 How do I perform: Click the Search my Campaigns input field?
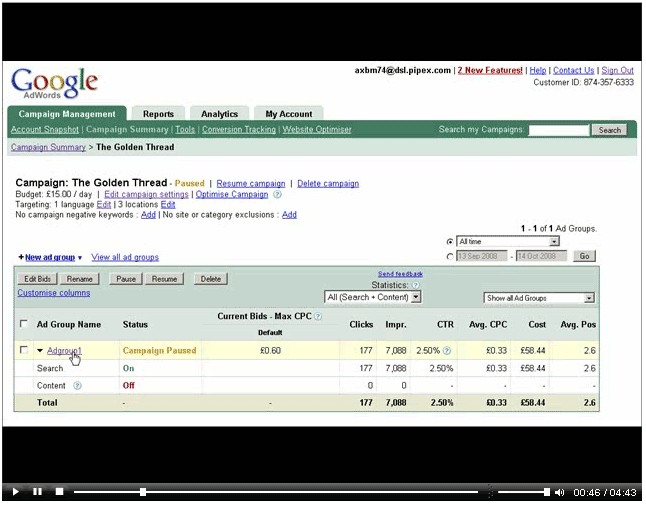click(x=559, y=130)
